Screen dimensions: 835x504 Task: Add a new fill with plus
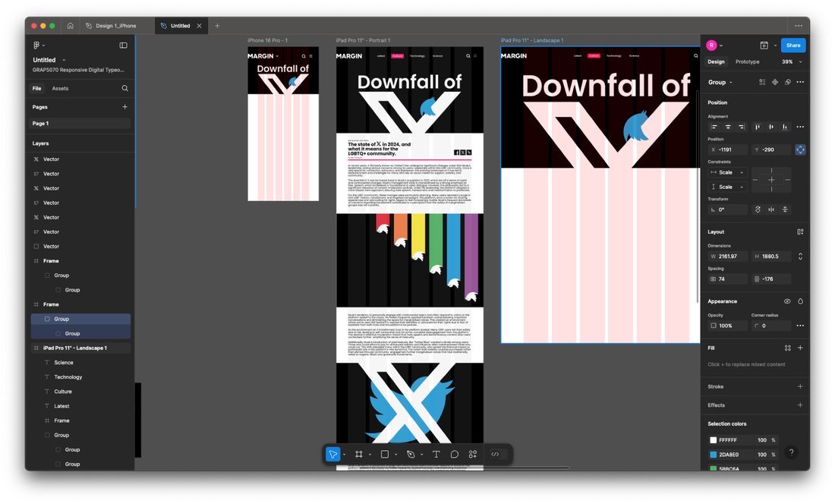coord(800,348)
